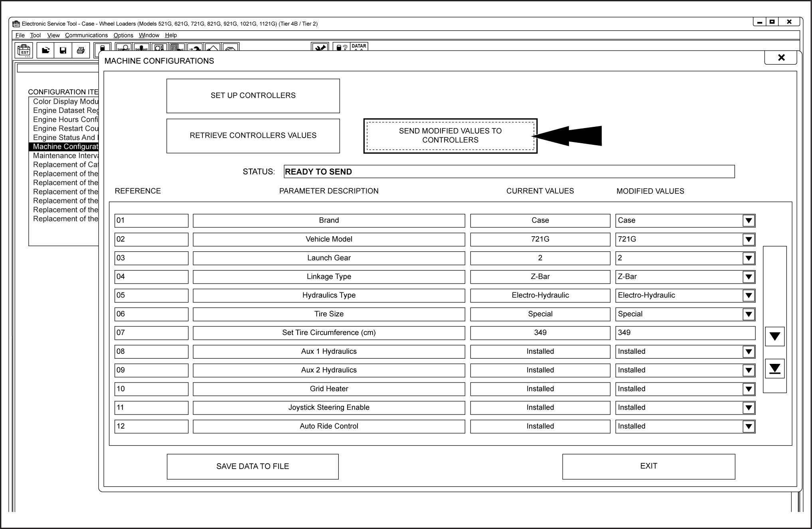Image resolution: width=812 pixels, height=529 pixels.
Task: Click SET UP CONTROLLERS button
Action: [x=253, y=96]
